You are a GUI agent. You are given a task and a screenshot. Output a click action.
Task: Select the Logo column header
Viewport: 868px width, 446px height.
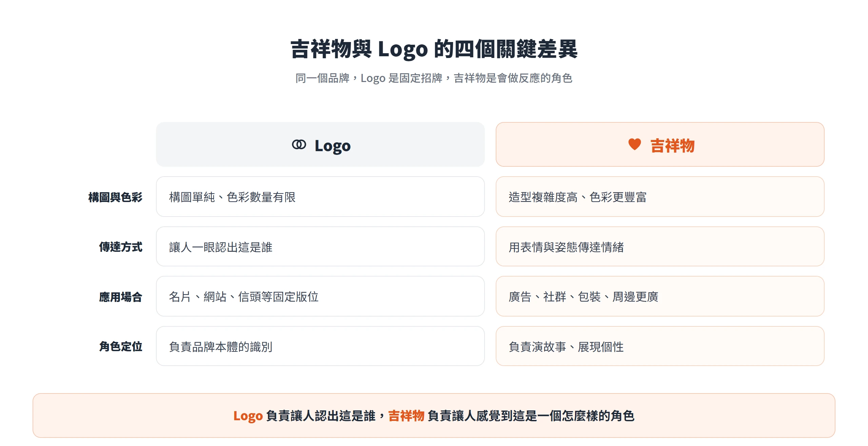point(320,144)
